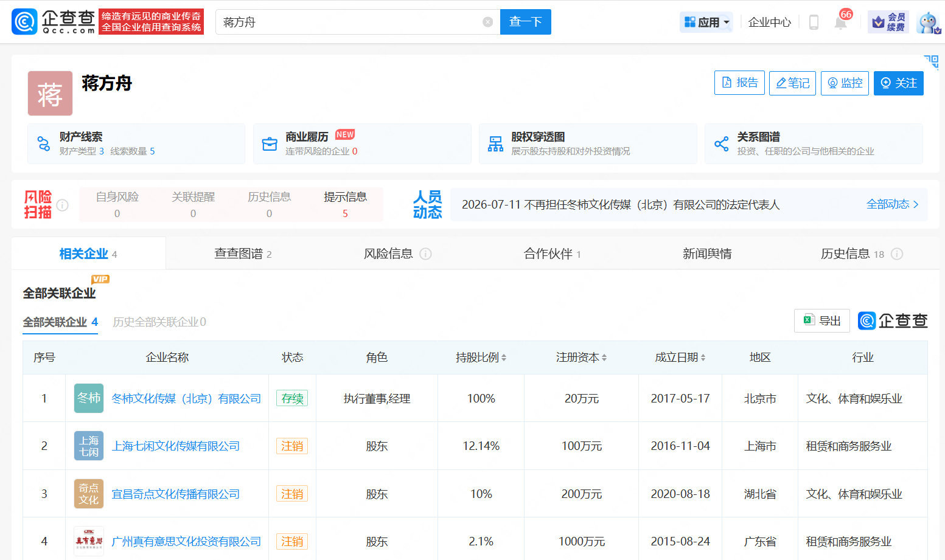Open 广州真有意思文化投资有限公司 link

186,541
